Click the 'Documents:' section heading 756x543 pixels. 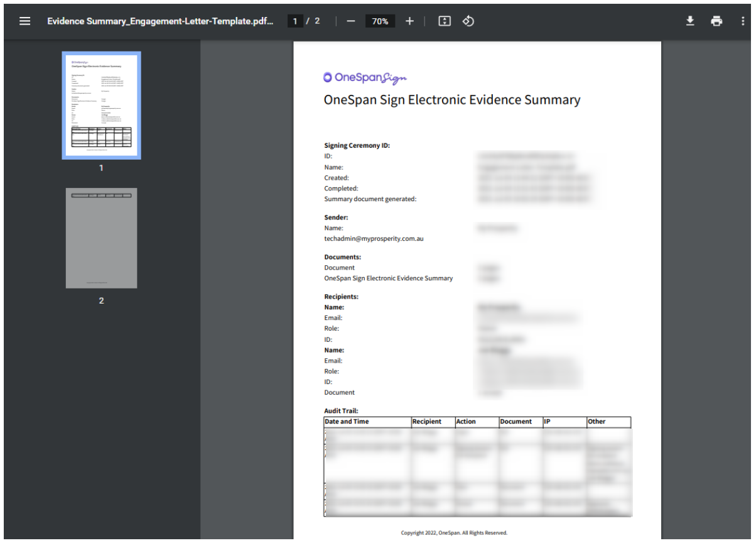342,257
